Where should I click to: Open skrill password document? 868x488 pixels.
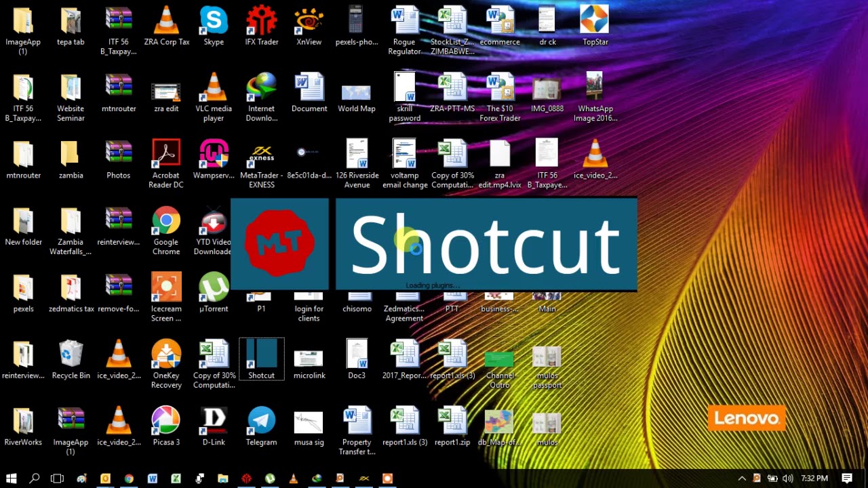coord(405,97)
